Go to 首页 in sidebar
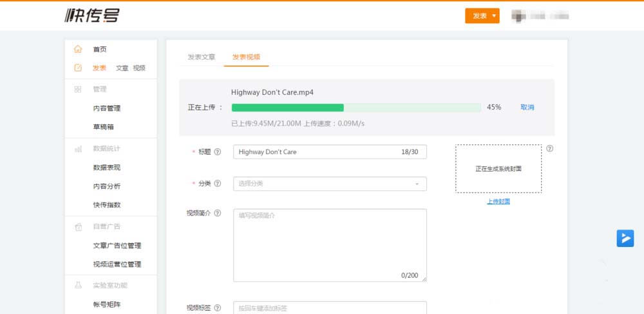 coord(100,49)
